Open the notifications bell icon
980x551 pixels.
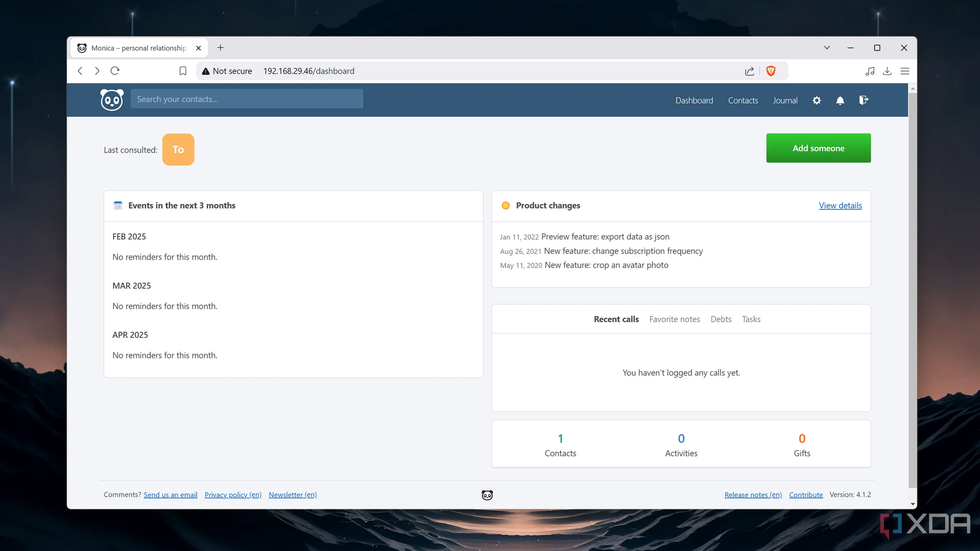(840, 101)
